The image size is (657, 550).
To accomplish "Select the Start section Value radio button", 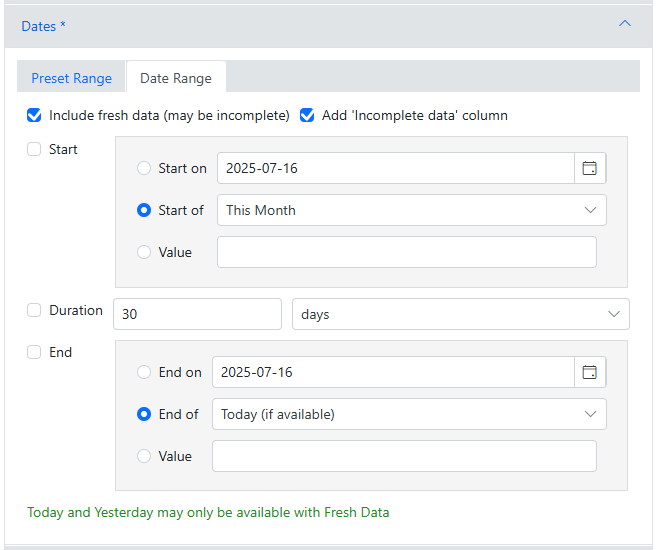I will coord(144,252).
